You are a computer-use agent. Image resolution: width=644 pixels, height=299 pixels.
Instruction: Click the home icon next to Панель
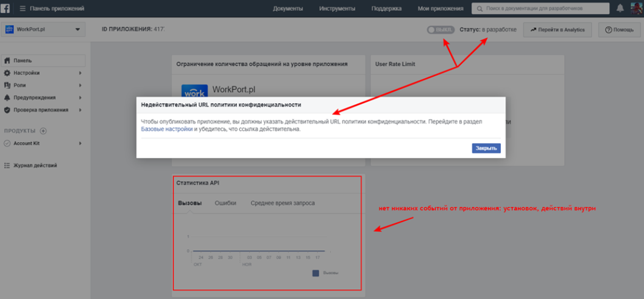7,60
